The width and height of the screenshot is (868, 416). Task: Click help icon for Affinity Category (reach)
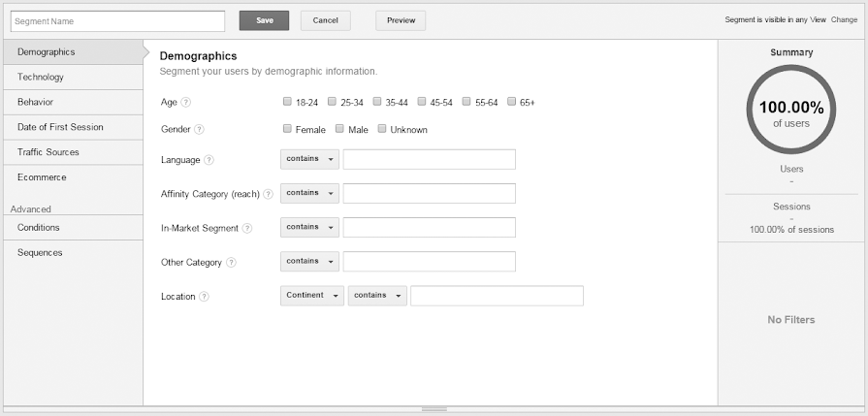[x=268, y=194]
